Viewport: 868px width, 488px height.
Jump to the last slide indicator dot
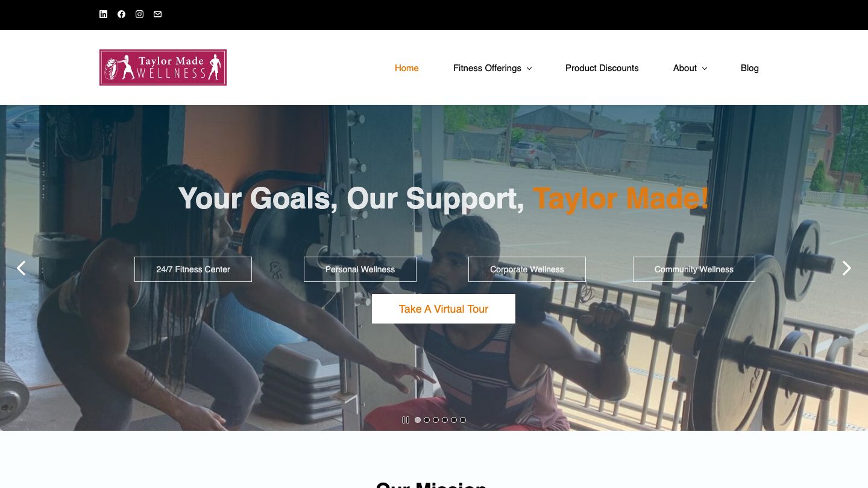point(463,420)
